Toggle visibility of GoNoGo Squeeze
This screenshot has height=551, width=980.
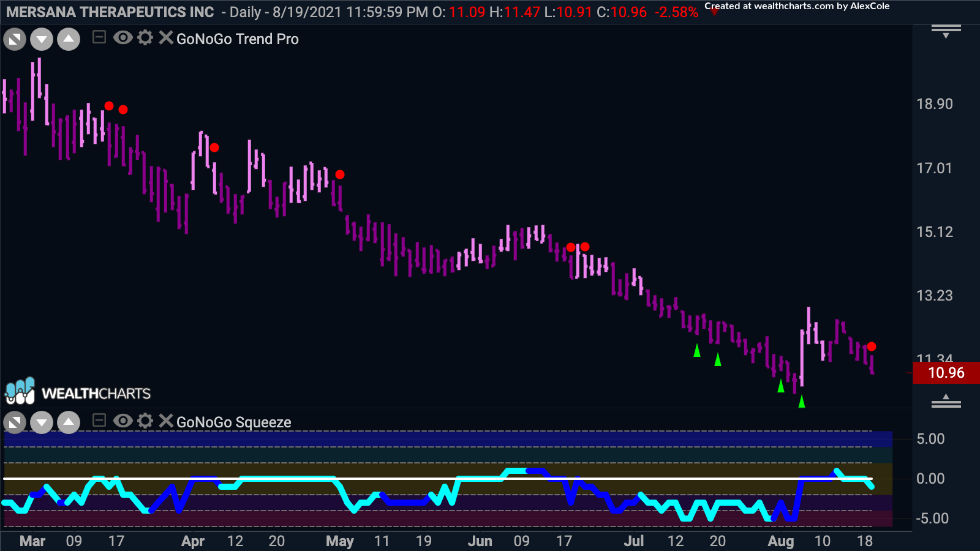tap(123, 421)
